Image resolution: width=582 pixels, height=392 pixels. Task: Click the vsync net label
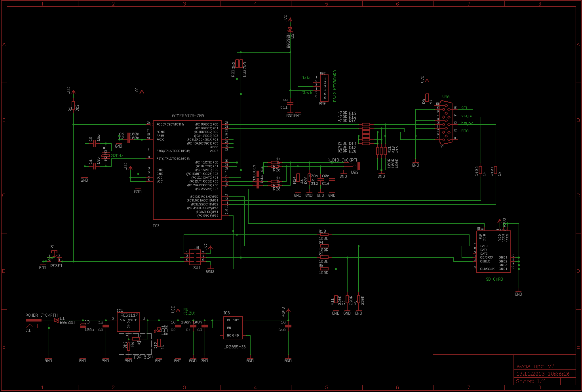point(467,116)
